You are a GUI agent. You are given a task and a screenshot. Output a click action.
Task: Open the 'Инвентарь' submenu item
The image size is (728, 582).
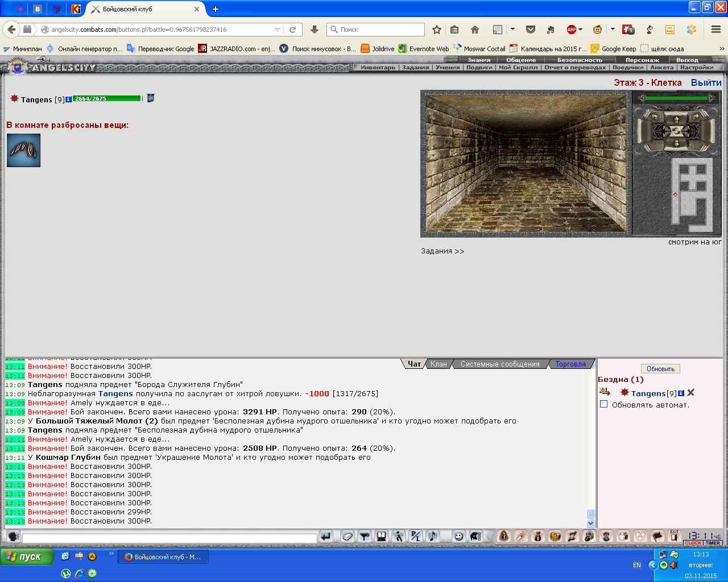(378, 67)
